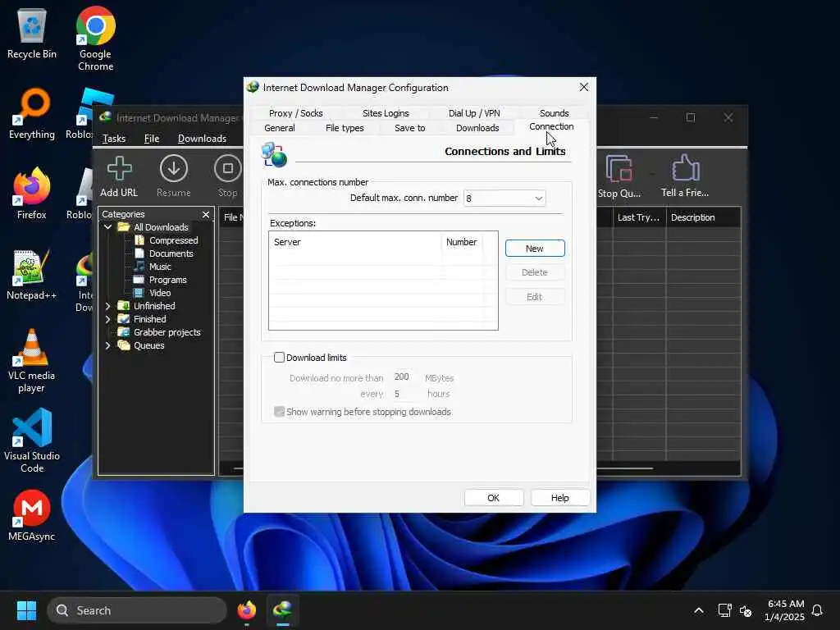Open Downloads menu in IDM window
Screen dimensions: 840x630
(x=202, y=139)
